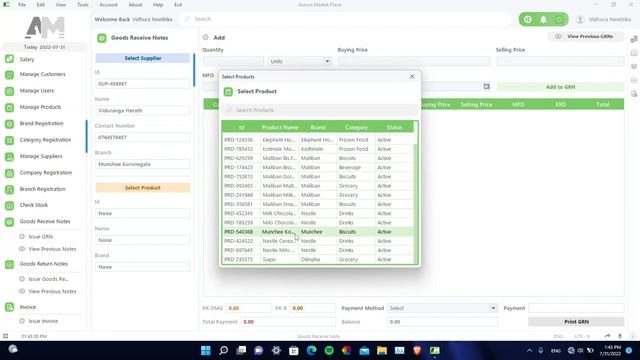
Task: Click the Selling Price input field
Action: pyautogui.click(x=560, y=61)
